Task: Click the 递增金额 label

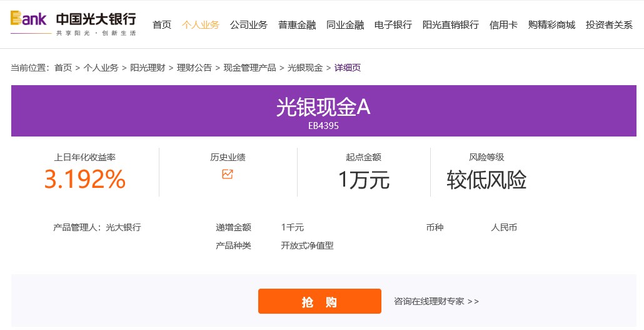Action: pyautogui.click(x=233, y=227)
